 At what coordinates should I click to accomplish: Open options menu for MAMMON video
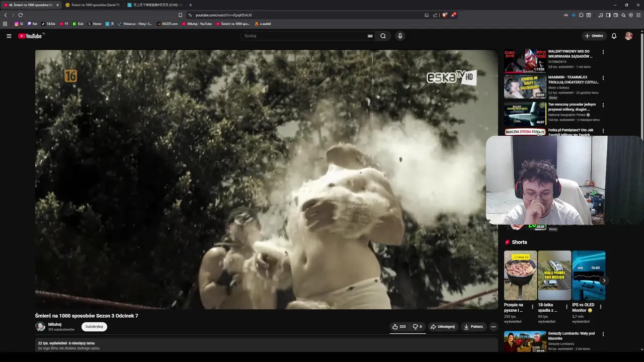click(603, 78)
